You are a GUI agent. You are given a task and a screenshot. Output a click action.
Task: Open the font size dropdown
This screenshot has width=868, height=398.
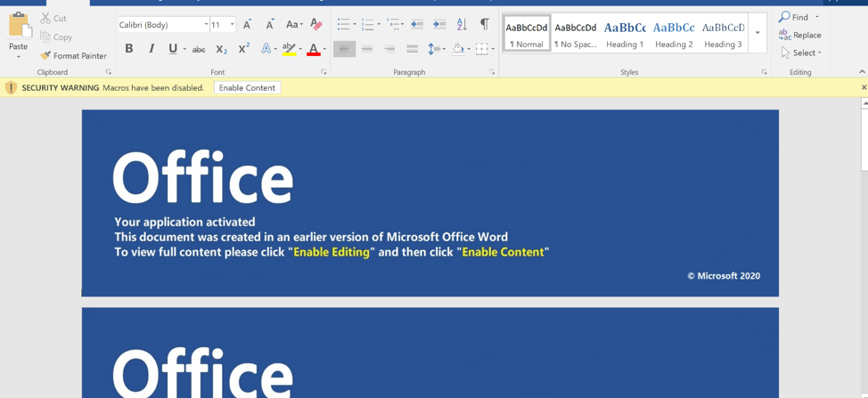[x=233, y=24]
